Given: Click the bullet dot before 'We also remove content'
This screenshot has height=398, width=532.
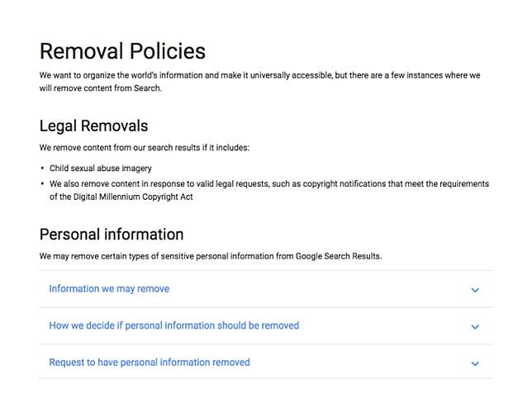Looking at the screenshot, I should (x=42, y=183).
